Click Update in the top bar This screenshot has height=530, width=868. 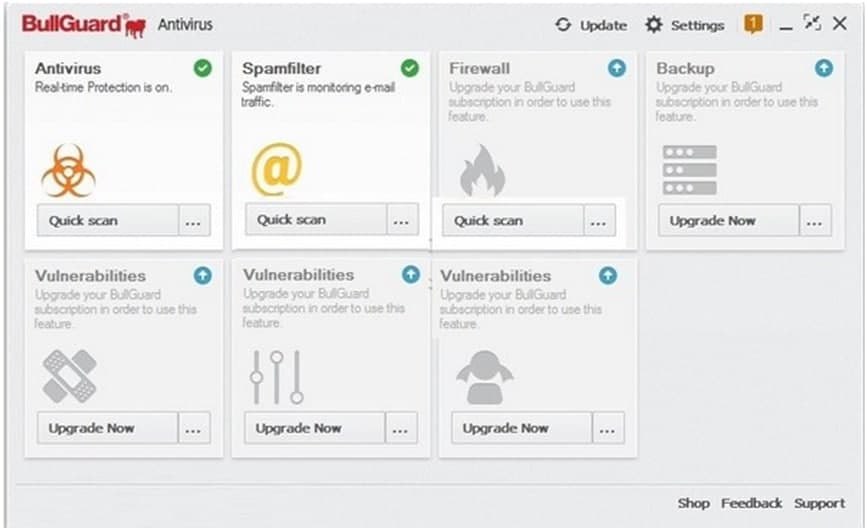591,25
